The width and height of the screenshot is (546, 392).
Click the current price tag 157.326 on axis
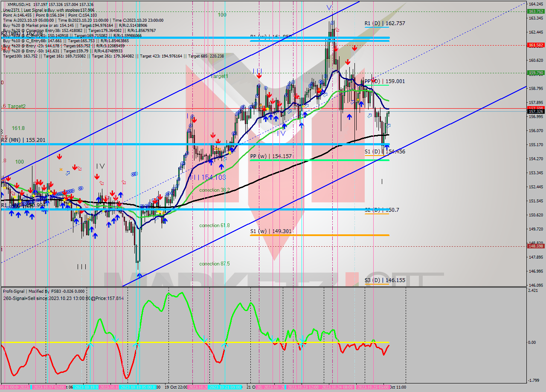[x=535, y=112]
